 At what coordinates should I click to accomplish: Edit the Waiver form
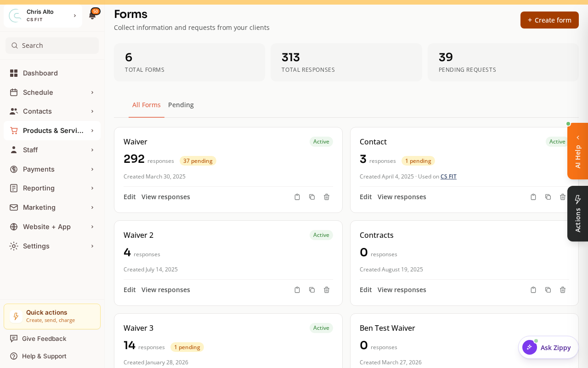(130, 197)
